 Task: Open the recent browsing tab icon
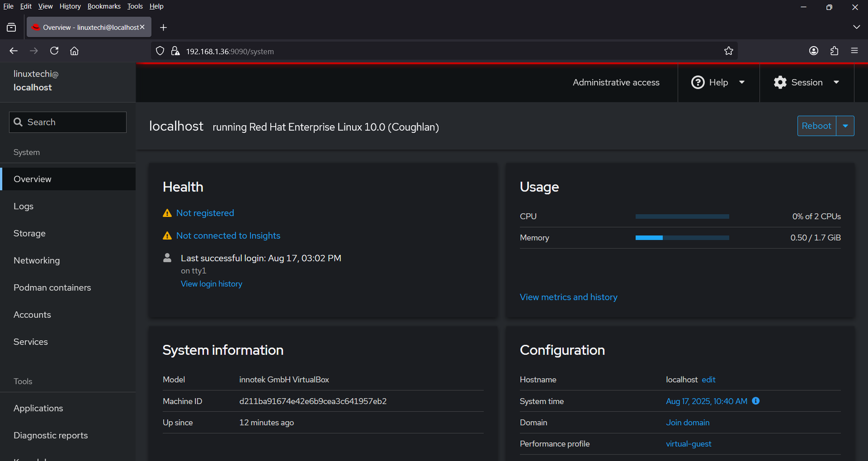(x=11, y=27)
